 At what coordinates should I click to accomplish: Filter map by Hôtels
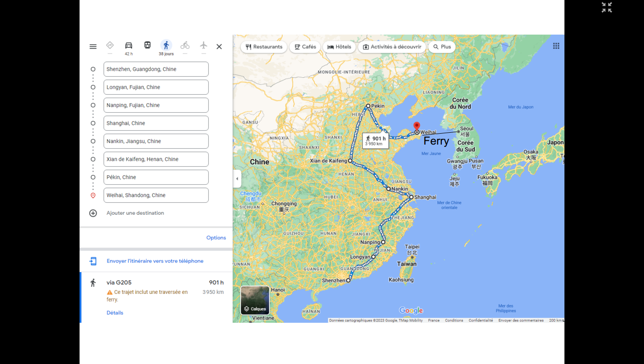click(x=339, y=47)
